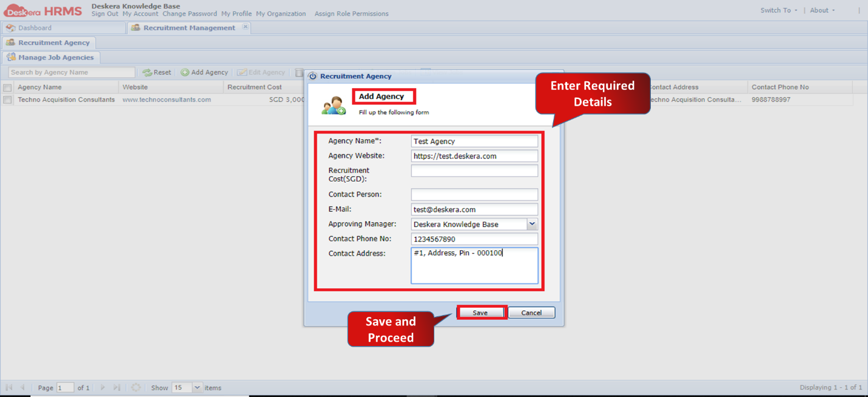The height and width of the screenshot is (397, 868).
Task: Click Techno Acquisition Consultants agency name cell
Action: coord(66,100)
